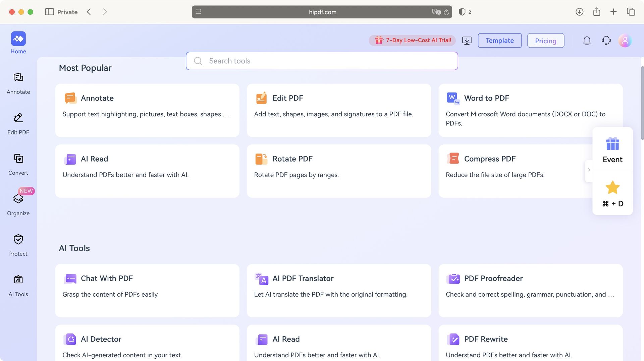Toggle the Safari sidebar
Screen dimensions: 644x361
tap(49, 12)
